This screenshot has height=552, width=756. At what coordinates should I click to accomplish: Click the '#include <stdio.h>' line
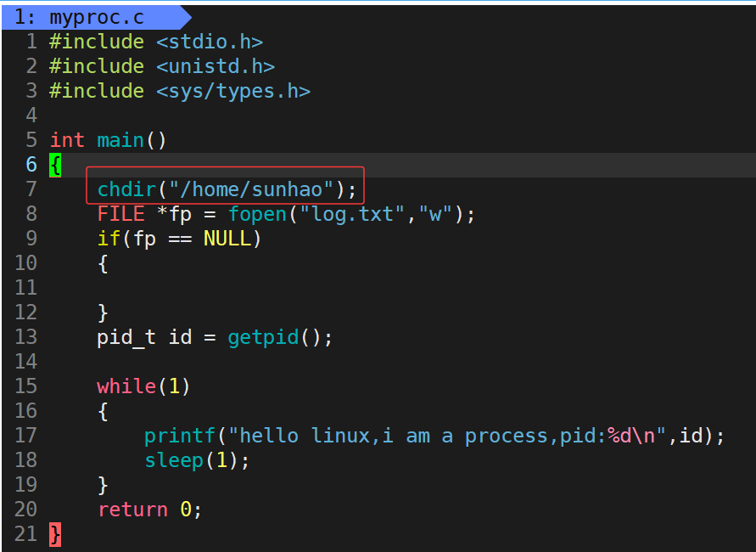click(x=156, y=42)
